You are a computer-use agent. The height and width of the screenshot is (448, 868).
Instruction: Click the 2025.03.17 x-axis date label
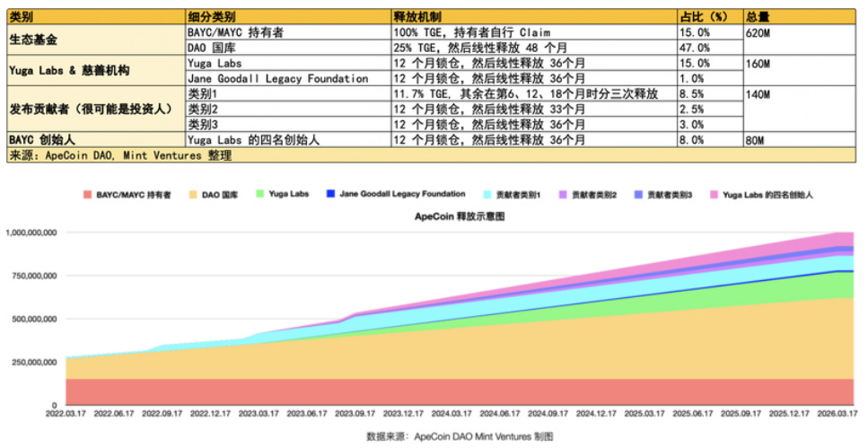point(644,414)
